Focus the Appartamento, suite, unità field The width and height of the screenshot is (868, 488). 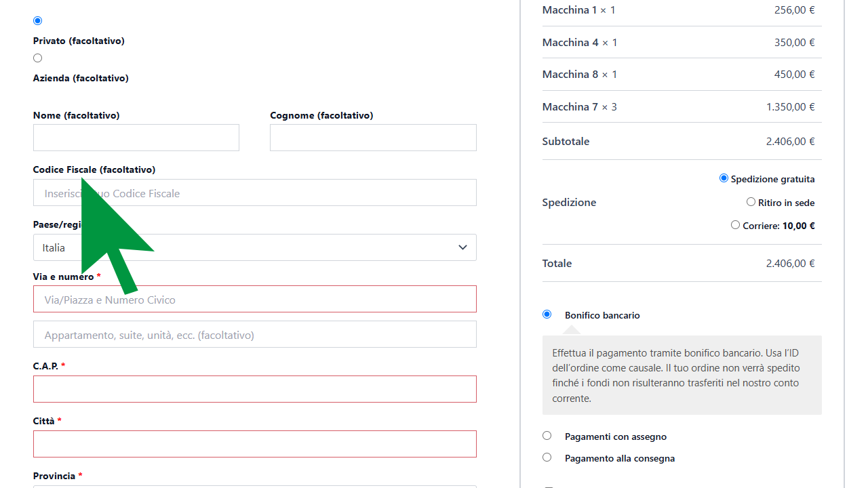(x=254, y=333)
